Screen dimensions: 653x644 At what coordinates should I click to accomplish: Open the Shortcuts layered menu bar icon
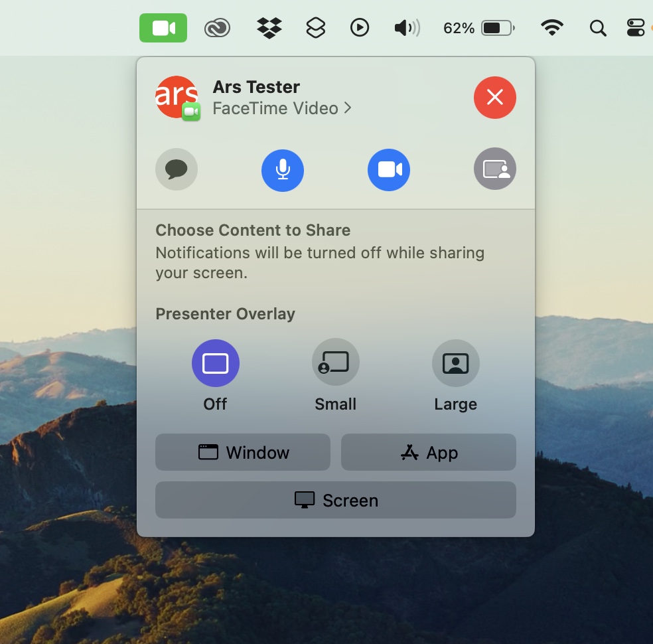pos(315,28)
